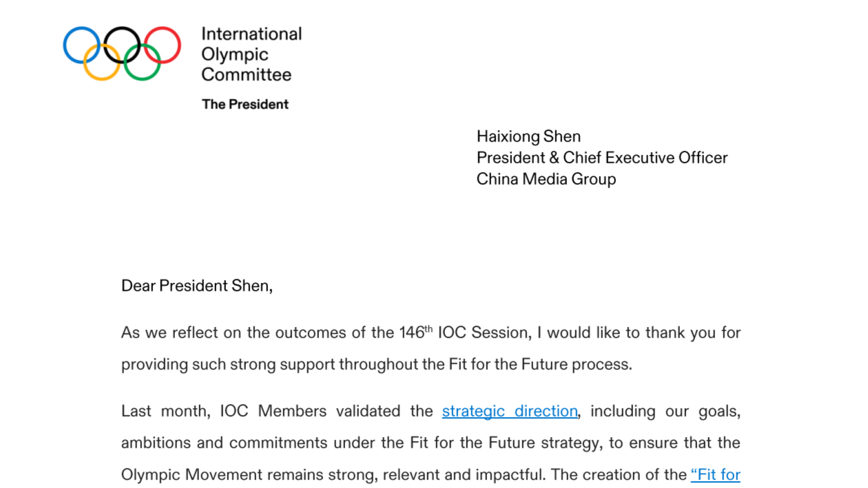Click the black Olympic ring in the logo
Image resolution: width=868 pixels, height=488 pixels.
point(122,45)
